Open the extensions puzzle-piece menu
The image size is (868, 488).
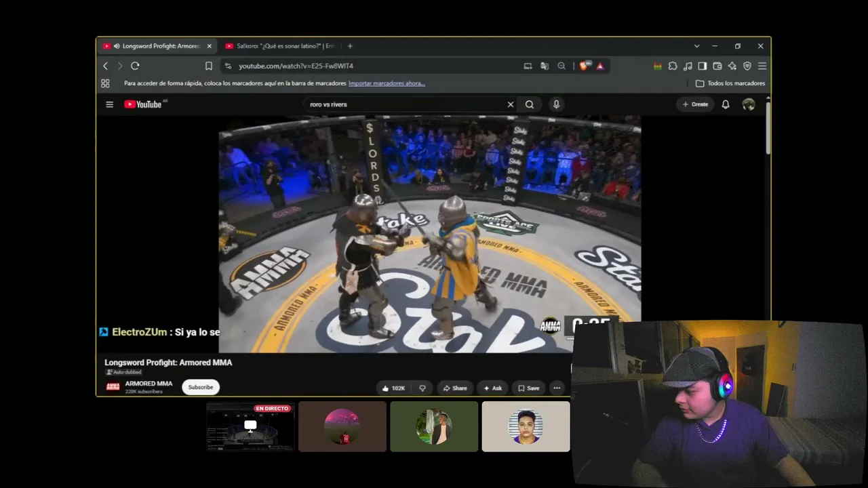[x=673, y=66]
